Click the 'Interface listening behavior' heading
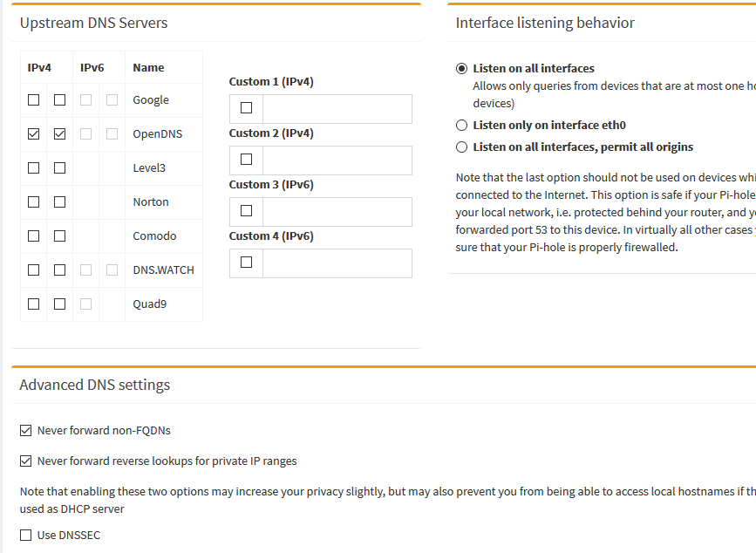 (545, 24)
